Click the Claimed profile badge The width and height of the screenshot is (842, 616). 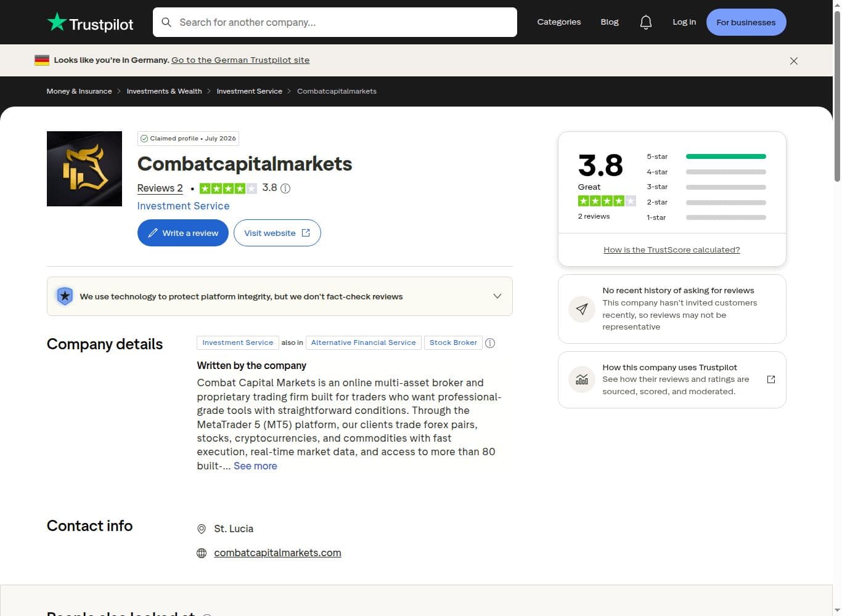point(188,139)
